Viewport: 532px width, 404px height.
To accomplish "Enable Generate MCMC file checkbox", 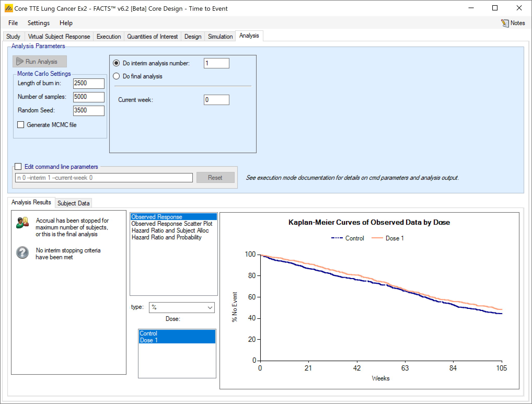I will tap(21, 125).
